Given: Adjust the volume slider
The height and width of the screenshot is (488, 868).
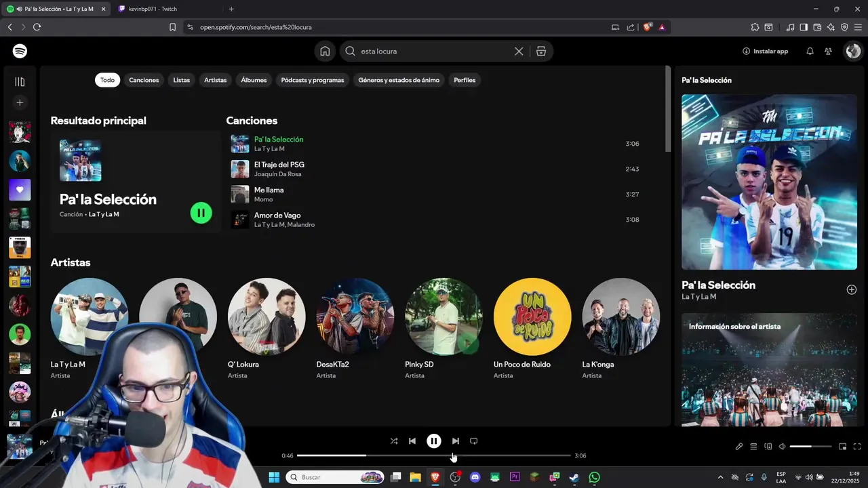Looking at the screenshot, I should (810, 447).
